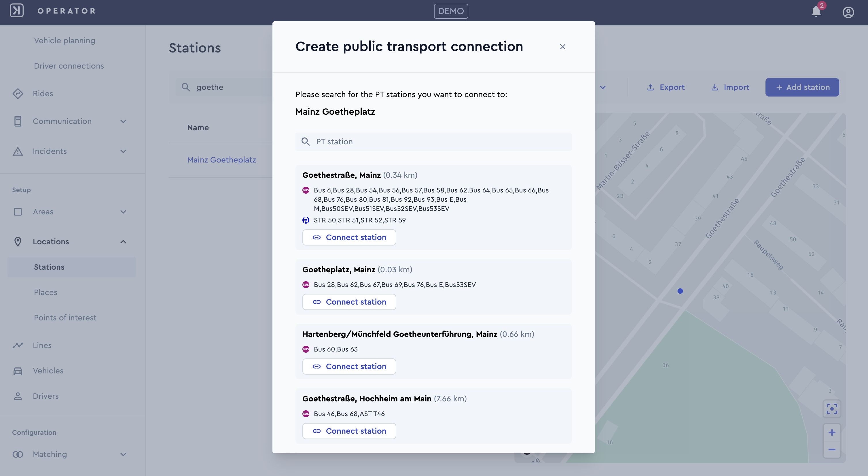
Task: Click the Name column header
Action: tap(198, 127)
